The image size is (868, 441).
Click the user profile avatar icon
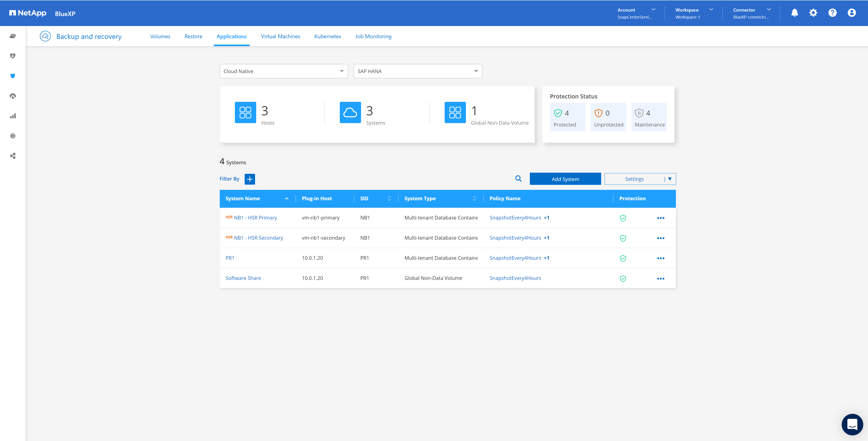[851, 13]
